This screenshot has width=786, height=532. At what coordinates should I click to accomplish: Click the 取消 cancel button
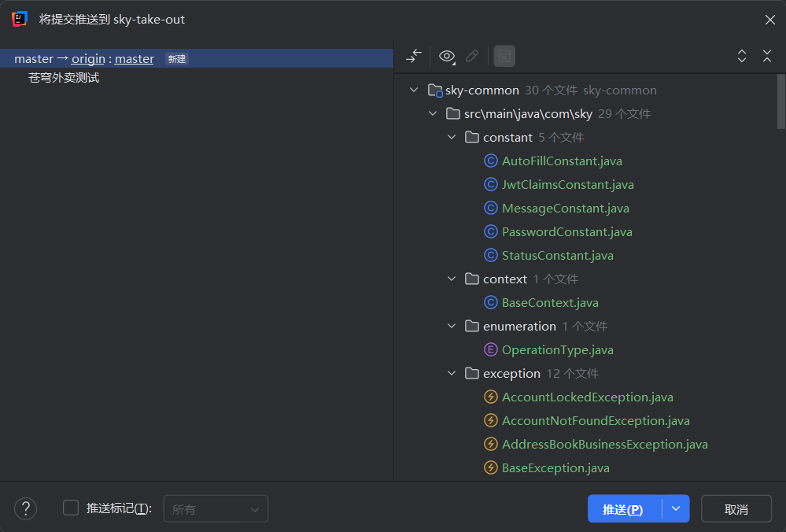(736, 509)
